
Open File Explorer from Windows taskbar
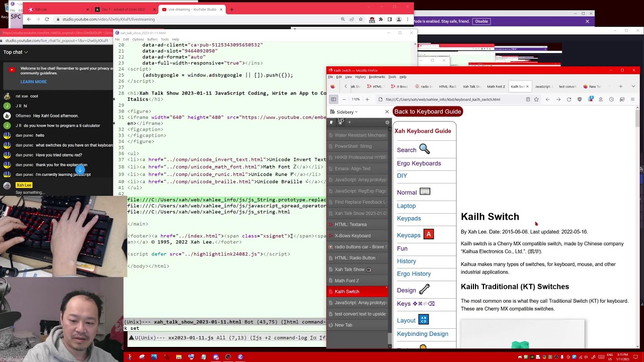tap(179, 357)
